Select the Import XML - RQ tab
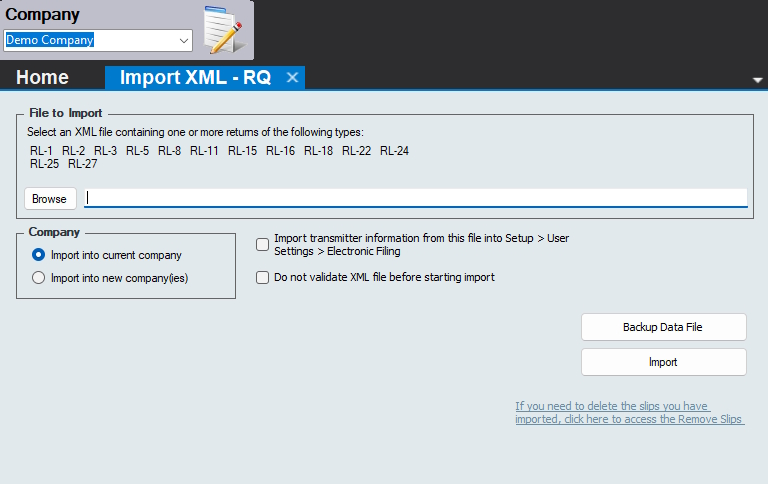The image size is (768, 484). point(195,77)
